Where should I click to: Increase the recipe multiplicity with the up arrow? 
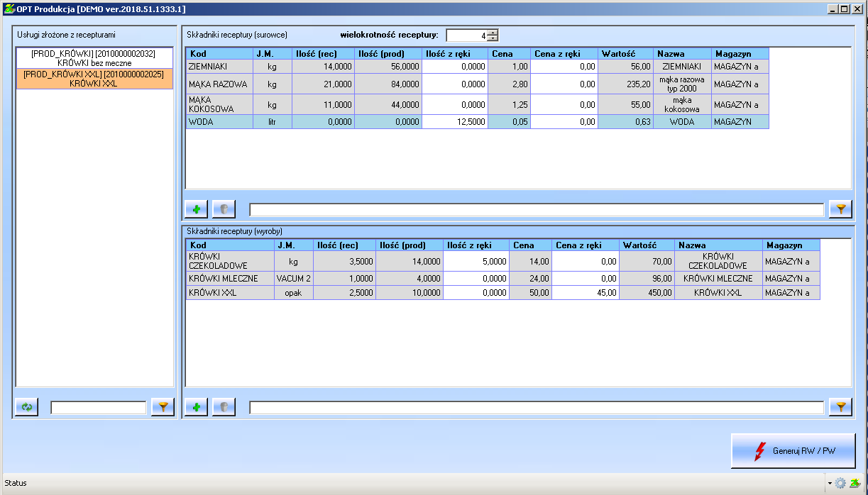493,32
